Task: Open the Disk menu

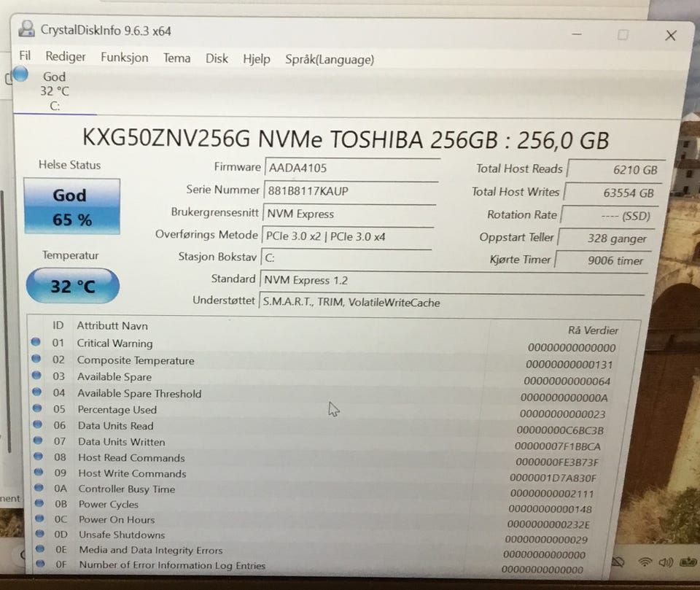Action: pos(217,58)
